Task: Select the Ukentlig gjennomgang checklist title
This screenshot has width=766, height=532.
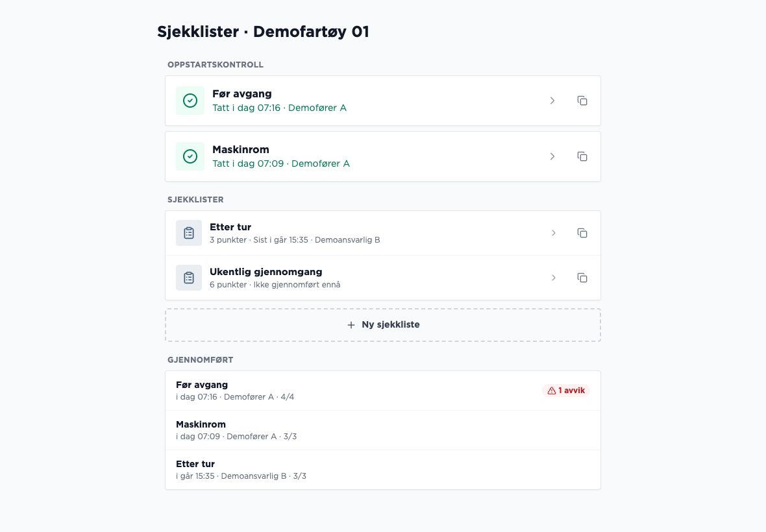Action: 266,272
